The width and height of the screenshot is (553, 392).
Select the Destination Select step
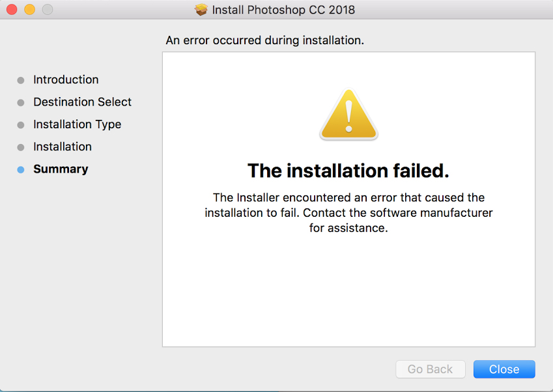(x=82, y=102)
